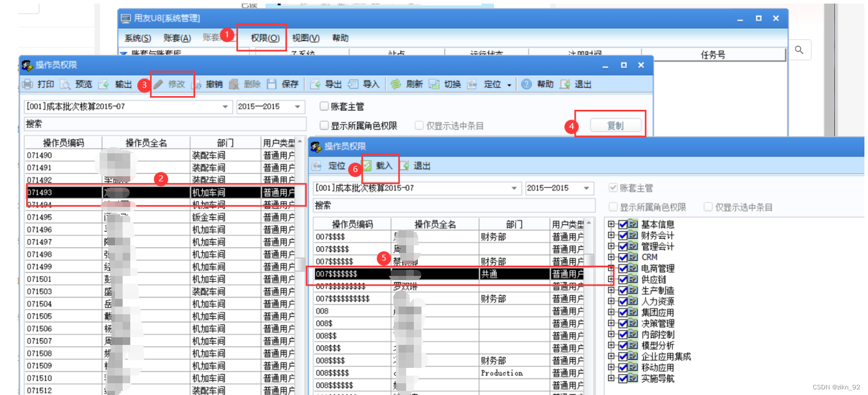Viewport: 868px width, 395px height.
Task: Click the 操作员全名 column header in the copy dialog
Action: (x=435, y=224)
